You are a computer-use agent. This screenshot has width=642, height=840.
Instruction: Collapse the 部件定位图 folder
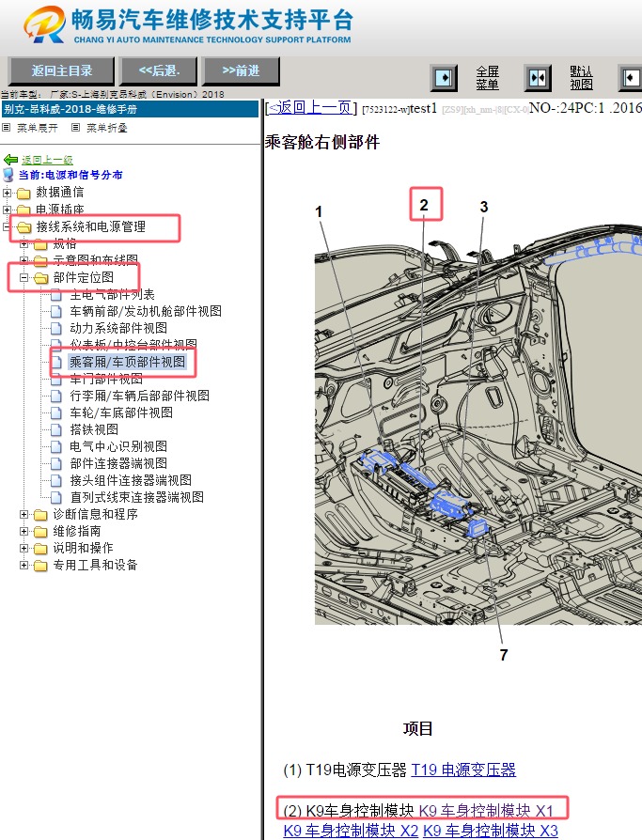pyautogui.click(x=23, y=277)
